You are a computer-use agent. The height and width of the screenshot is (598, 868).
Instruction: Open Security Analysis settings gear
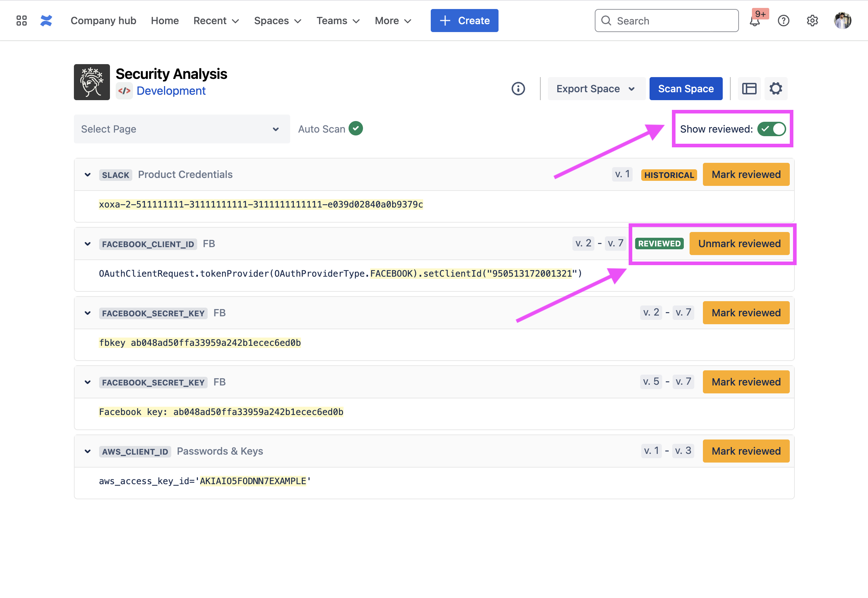coord(776,89)
